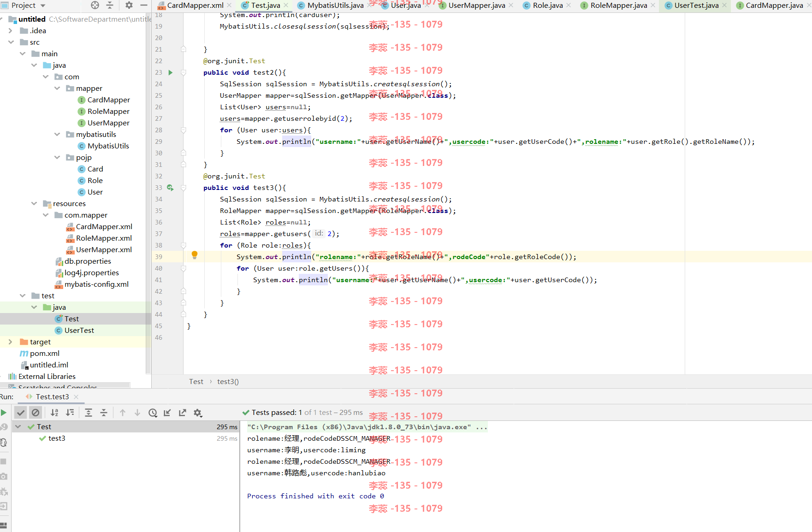
Task: Fold the test3 method at line 33
Action: click(x=184, y=188)
